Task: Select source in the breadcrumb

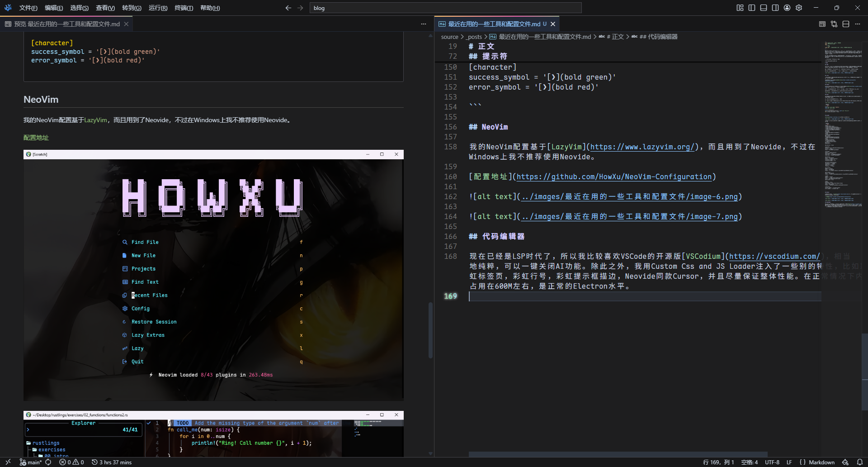Action: (449, 37)
